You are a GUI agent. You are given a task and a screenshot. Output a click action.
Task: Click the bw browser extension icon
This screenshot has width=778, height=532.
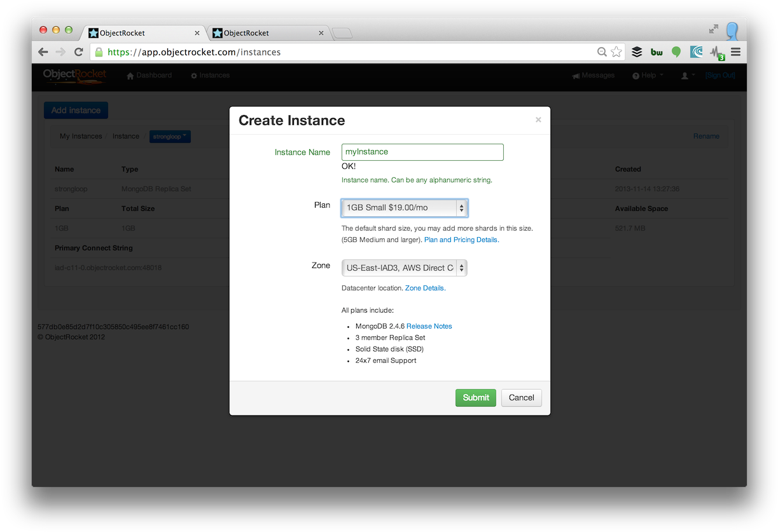tap(656, 51)
